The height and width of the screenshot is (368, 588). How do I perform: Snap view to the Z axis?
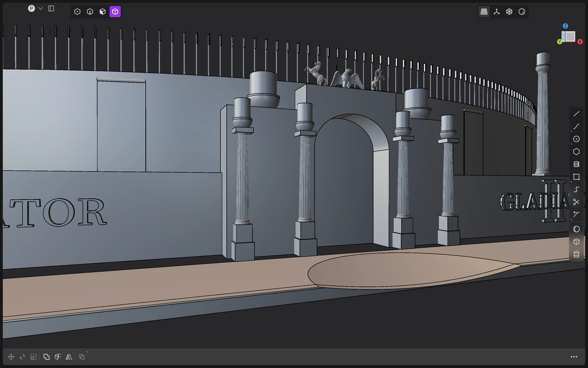pyautogui.click(x=565, y=26)
